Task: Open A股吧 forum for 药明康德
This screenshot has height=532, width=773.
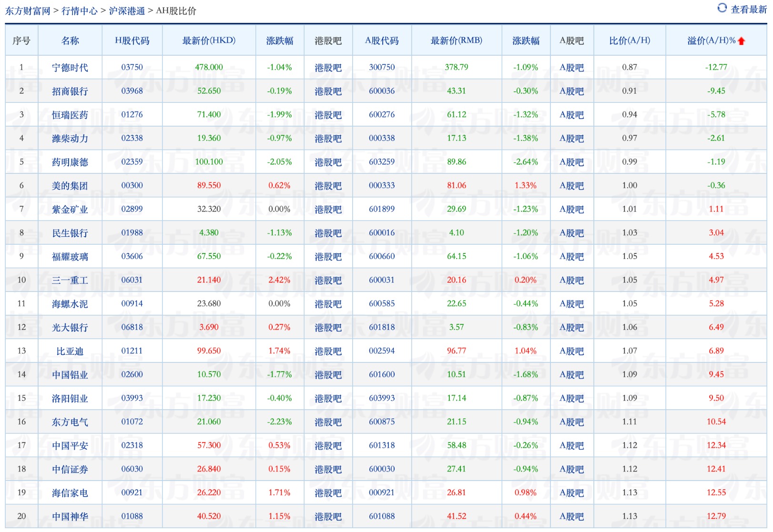Action: [571, 162]
